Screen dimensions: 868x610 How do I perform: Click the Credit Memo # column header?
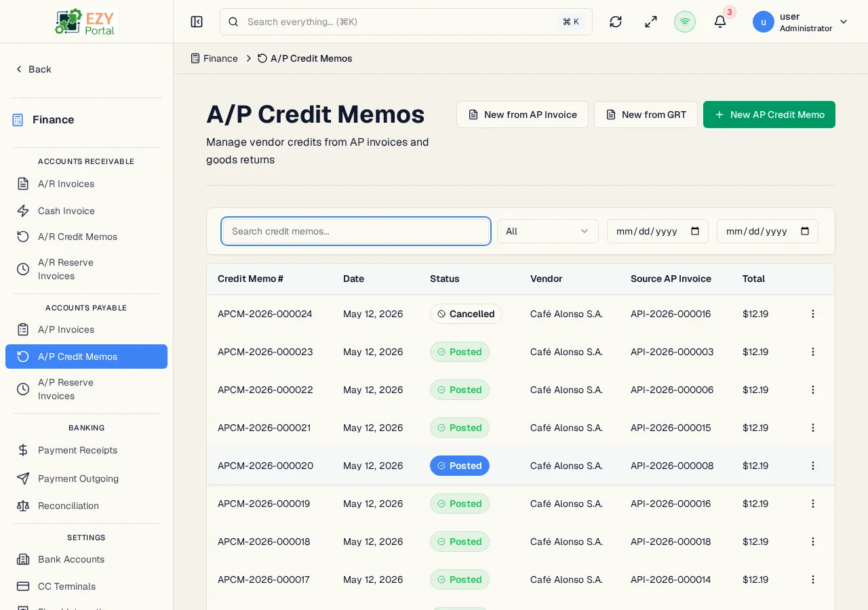tap(250, 279)
